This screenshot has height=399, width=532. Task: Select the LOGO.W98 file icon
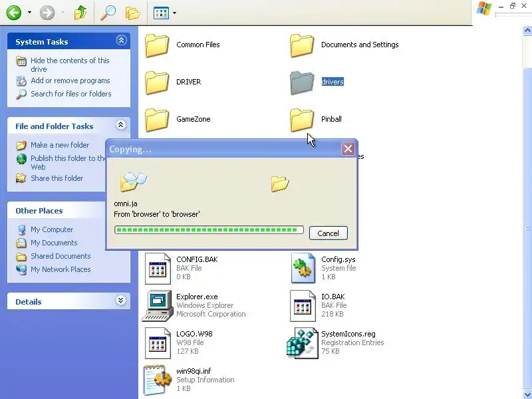158,343
